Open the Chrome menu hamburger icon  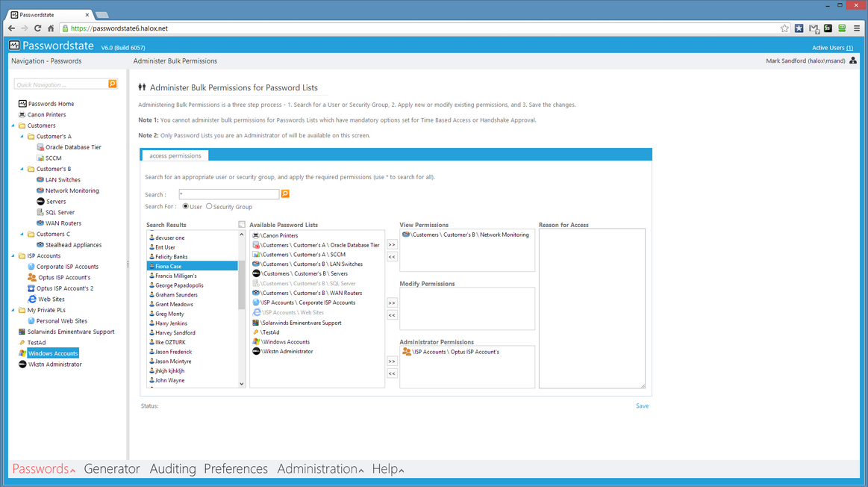point(857,28)
